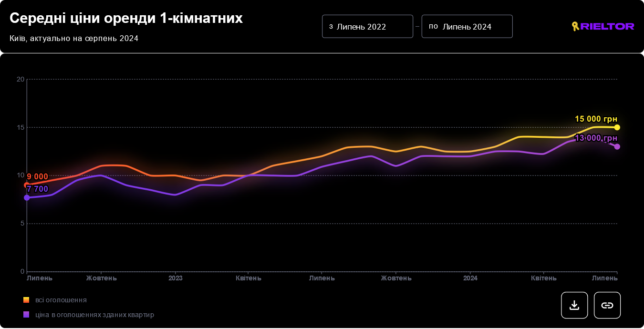
Task: Click the 2024 label on the x-axis
Action: [470, 278]
